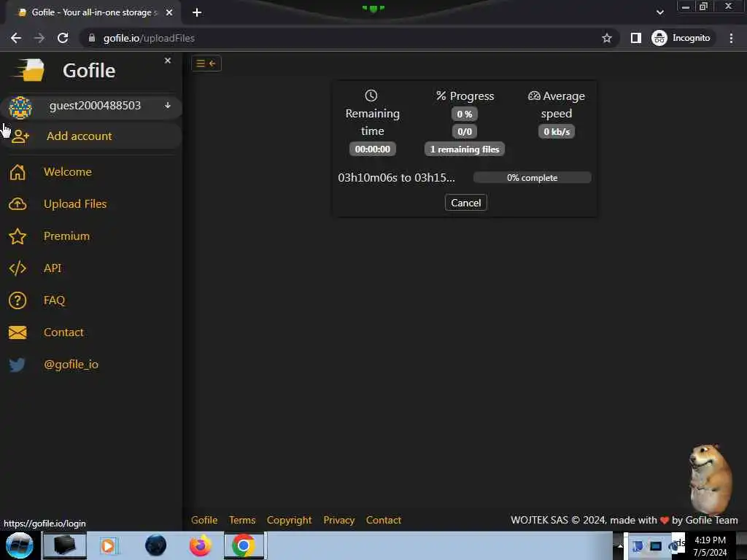Viewport: 747px width, 560px height.
Task: Open the media player taskbar icon
Action: [108, 545]
